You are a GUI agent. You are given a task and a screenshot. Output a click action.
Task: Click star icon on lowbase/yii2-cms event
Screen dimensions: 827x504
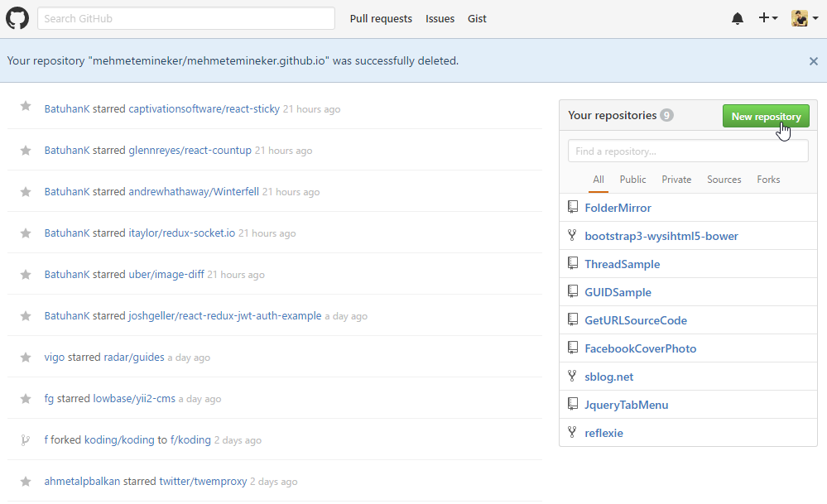(x=26, y=399)
